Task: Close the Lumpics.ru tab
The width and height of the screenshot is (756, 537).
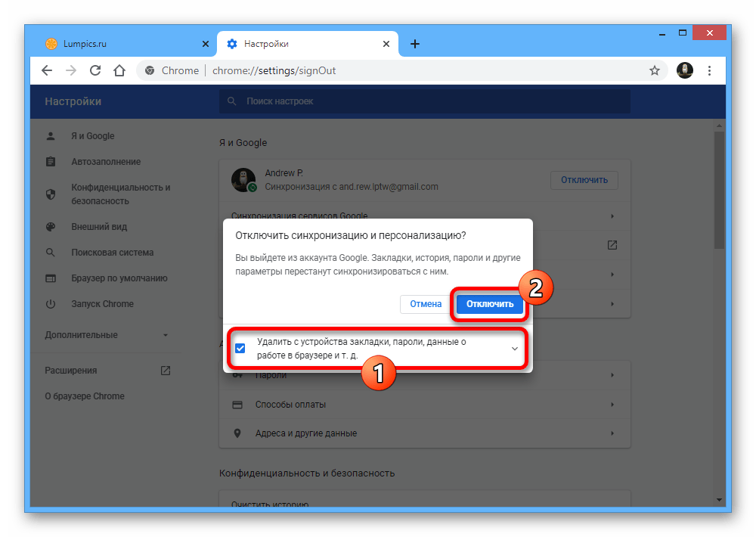Action: coord(206,44)
